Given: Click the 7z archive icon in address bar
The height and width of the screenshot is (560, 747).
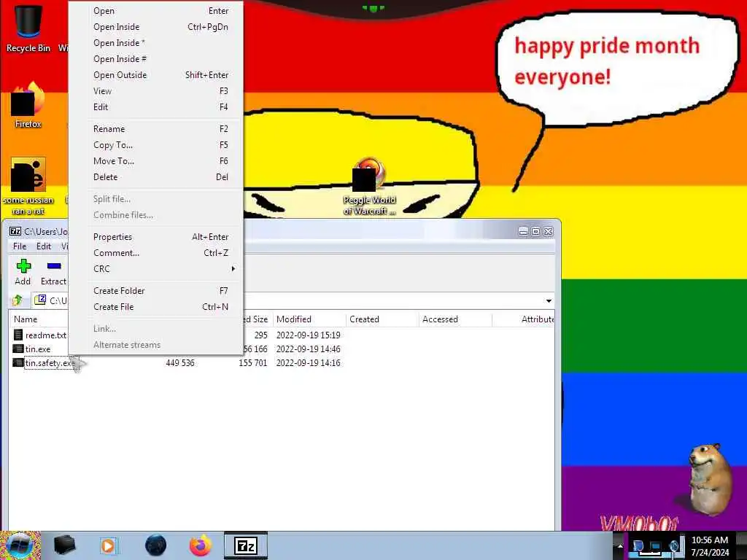Looking at the screenshot, I should pyautogui.click(x=41, y=300).
